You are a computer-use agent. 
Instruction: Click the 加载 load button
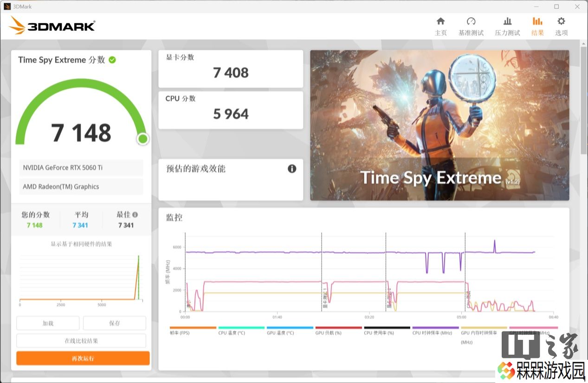tap(48, 323)
